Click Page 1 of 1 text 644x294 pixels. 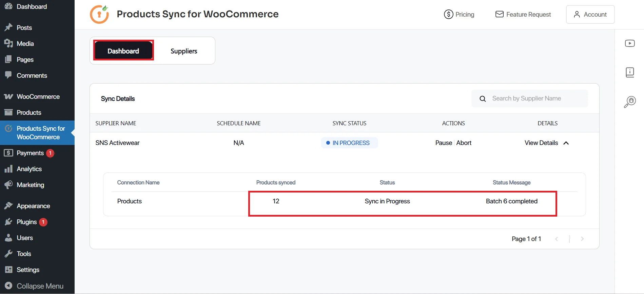coord(526,239)
